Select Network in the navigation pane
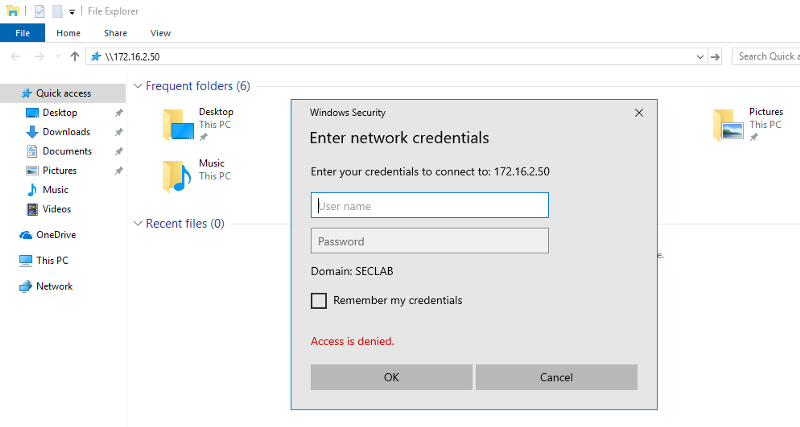This screenshot has width=800, height=427. point(54,286)
